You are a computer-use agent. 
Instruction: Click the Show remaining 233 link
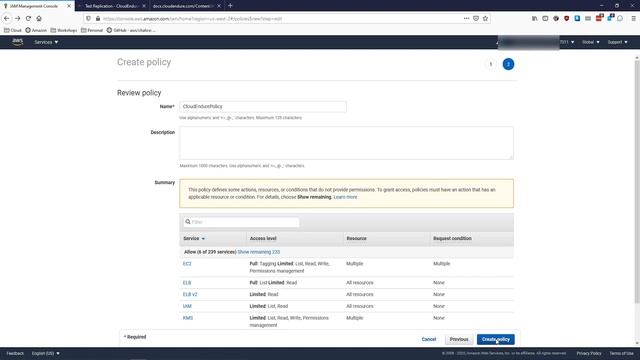[259, 252]
